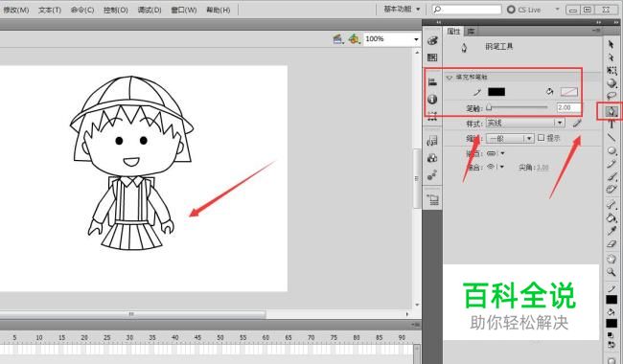
Task: Open the 命令(C) menu
Action: pos(82,10)
